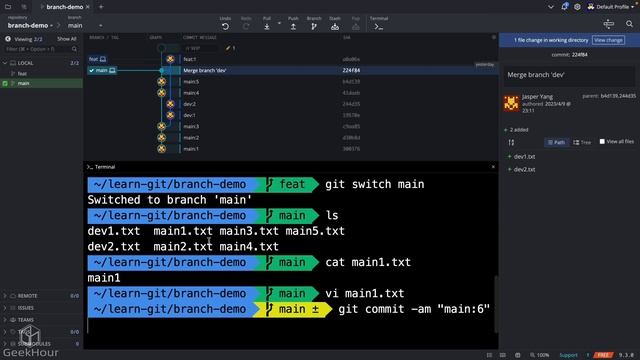
Task: Select the feat branch in left panel
Action: point(22,73)
